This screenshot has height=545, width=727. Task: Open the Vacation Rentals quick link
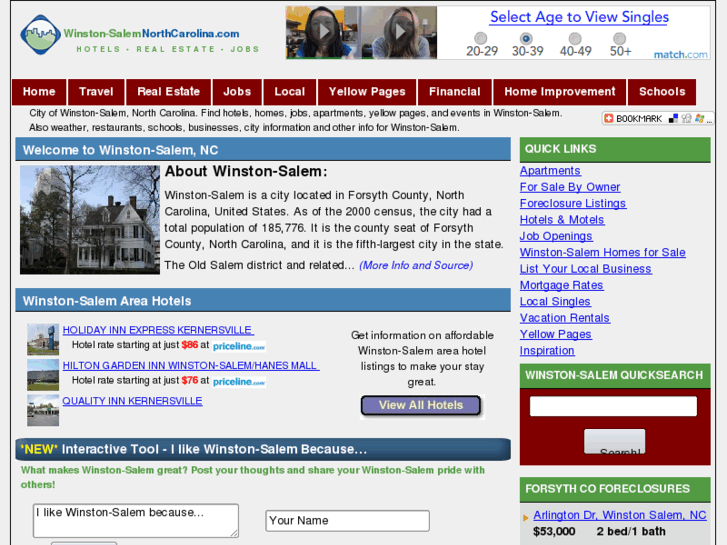point(565,318)
